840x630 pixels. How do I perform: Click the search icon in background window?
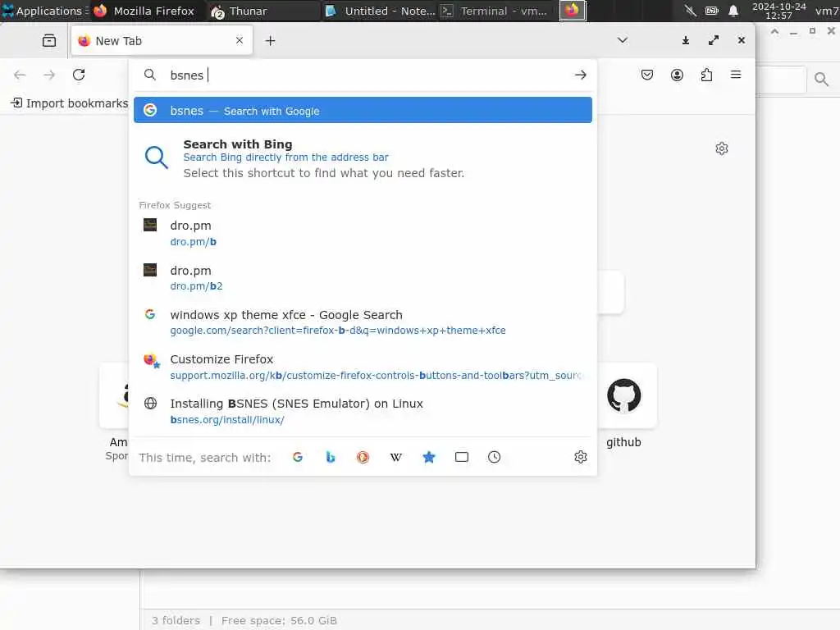(x=821, y=80)
